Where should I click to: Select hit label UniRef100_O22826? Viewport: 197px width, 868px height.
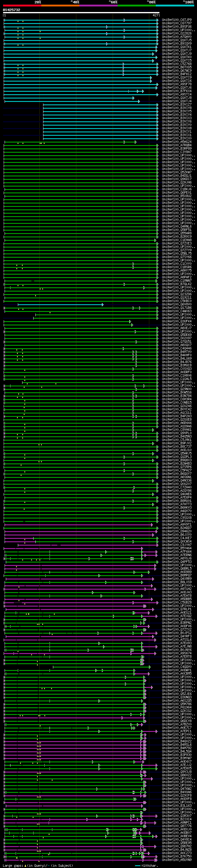point(176,33)
